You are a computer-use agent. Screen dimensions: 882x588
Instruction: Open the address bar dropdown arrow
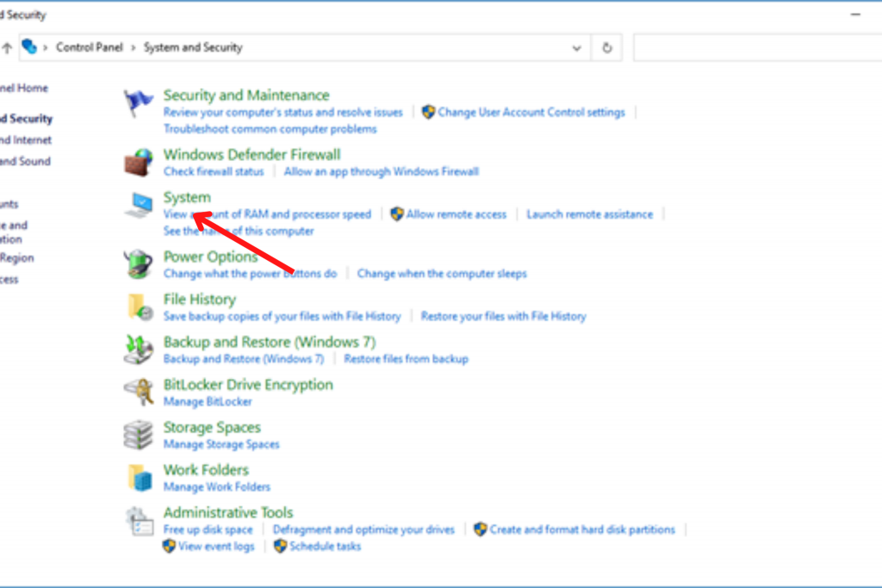[x=576, y=47]
